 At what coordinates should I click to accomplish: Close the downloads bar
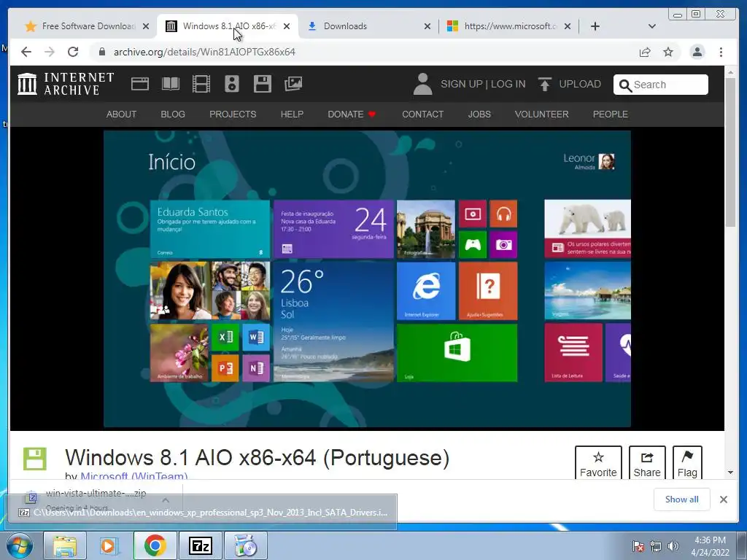pos(724,499)
